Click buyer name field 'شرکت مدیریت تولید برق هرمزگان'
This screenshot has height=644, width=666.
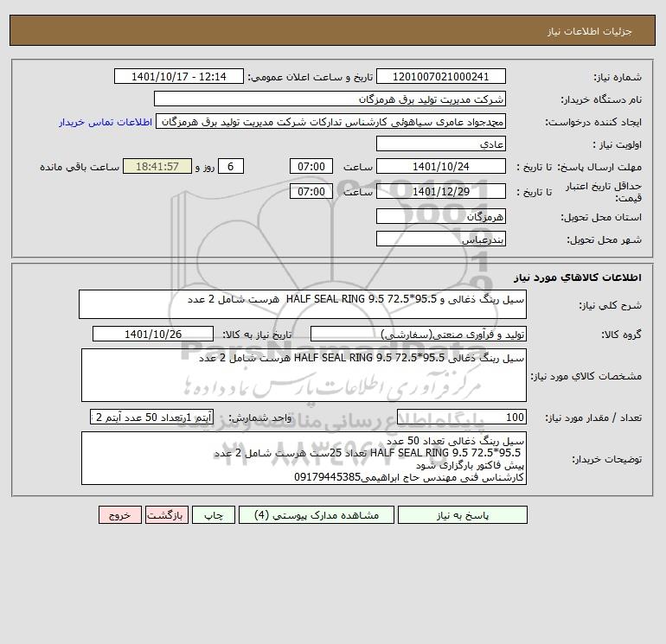(x=330, y=99)
